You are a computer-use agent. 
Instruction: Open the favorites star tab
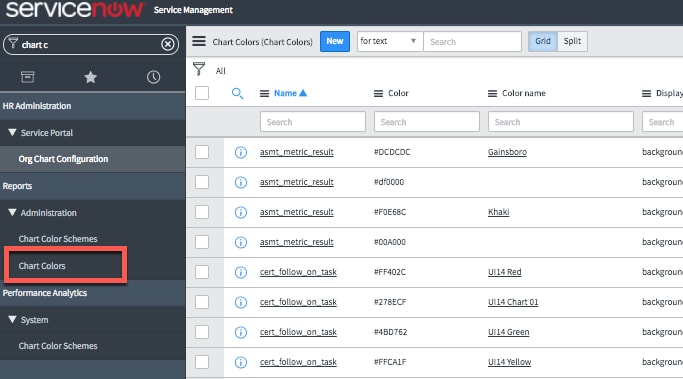(x=90, y=77)
